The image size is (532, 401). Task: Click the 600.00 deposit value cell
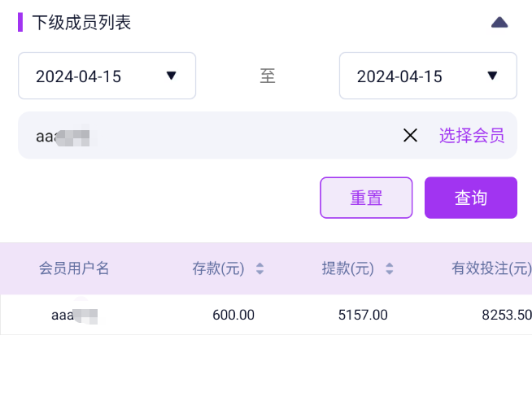click(233, 315)
